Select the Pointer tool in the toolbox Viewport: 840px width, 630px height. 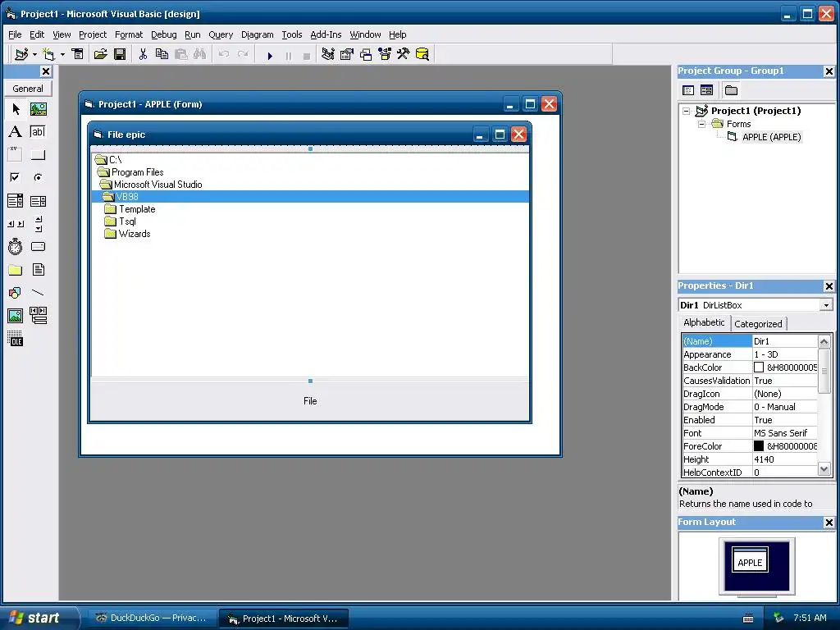[x=16, y=109]
